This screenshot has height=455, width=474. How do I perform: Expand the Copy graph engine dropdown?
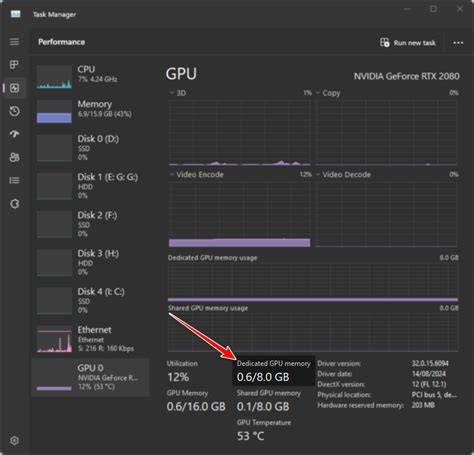[x=328, y=93]
